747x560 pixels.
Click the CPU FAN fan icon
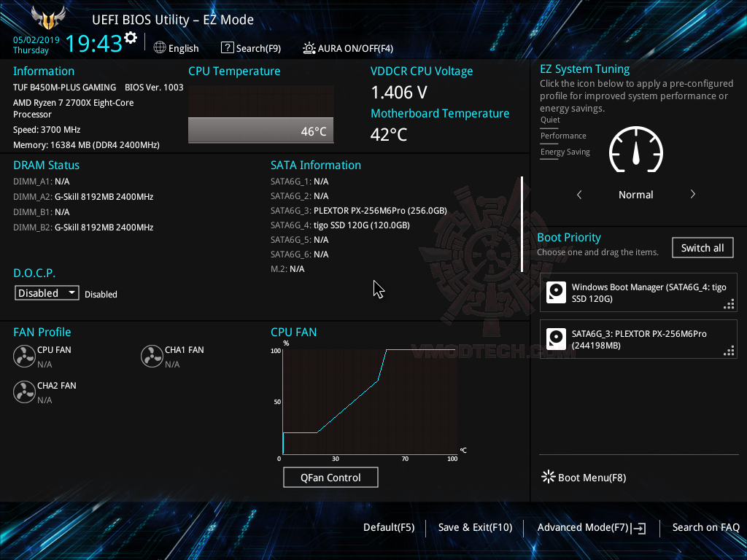click(x=24, y=356)
